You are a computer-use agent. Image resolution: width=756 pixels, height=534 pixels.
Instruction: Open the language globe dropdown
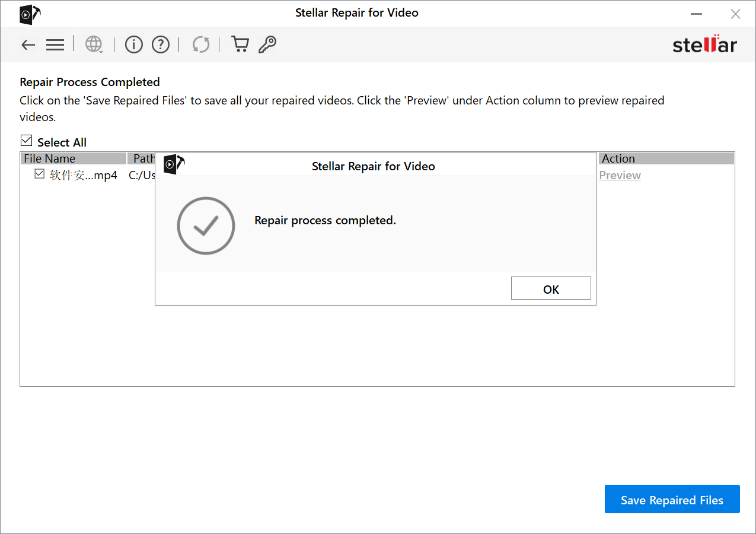tap(94, 44)
